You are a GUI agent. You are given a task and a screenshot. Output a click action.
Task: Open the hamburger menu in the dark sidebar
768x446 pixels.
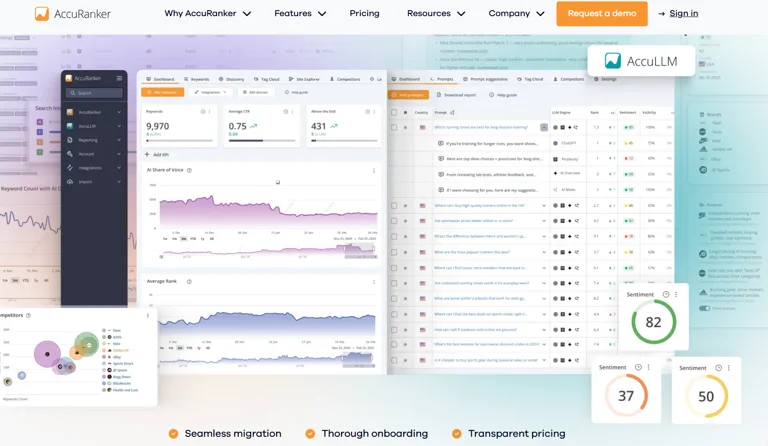(119, 78)
